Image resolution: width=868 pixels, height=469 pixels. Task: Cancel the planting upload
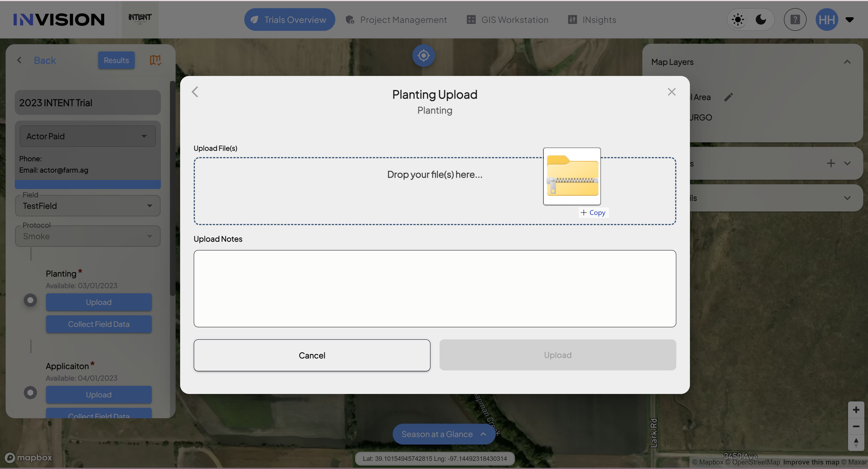coord(312,355)
